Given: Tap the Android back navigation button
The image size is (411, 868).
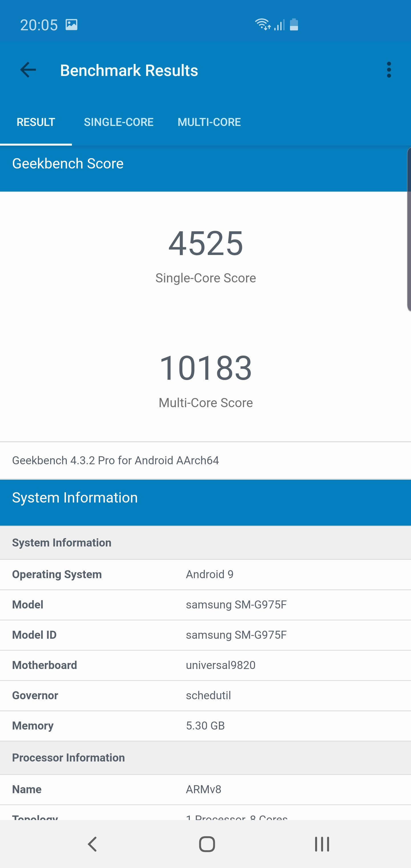Looking at the screenshot, I should click(x=92, y=844).
